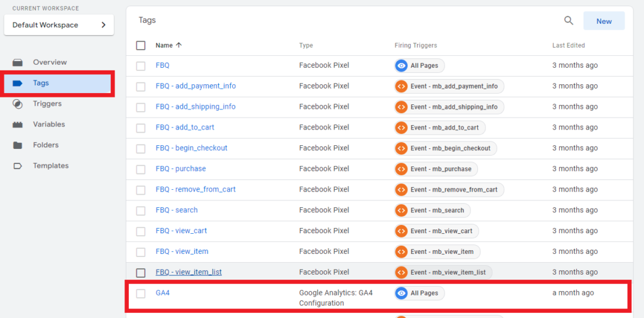644x318 pixels.
Task: Click the Event - mb_view_cart trigger chip
Action: (x=436, y=231)
